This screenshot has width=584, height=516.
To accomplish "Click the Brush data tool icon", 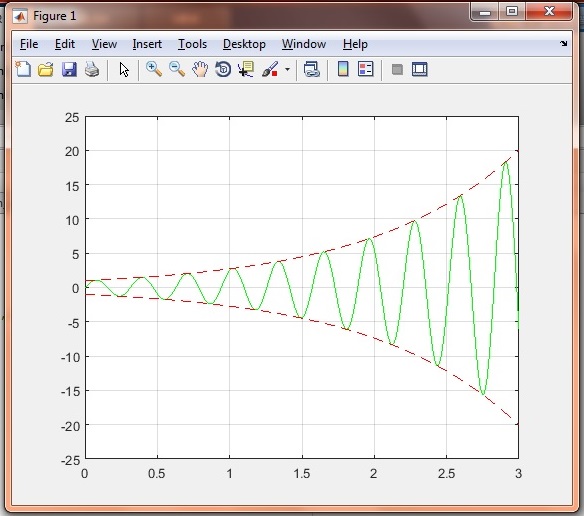I will 270,70.
